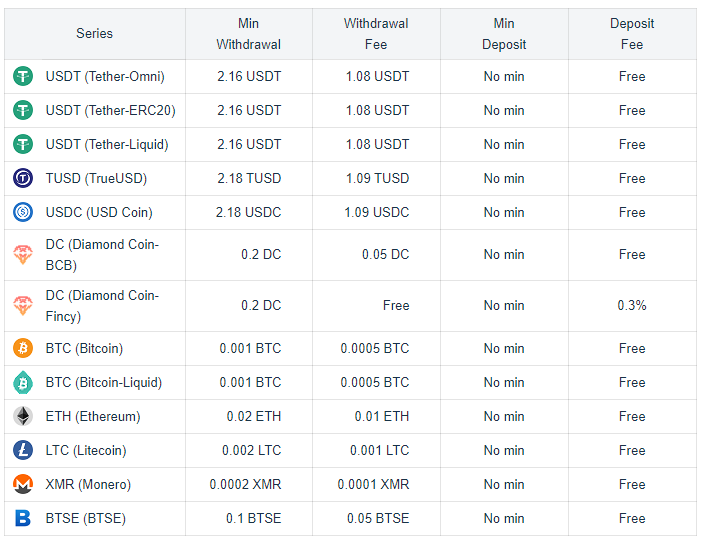Click the Monero icon
This screenshot has height=557, width=708.
coord(23,484)
